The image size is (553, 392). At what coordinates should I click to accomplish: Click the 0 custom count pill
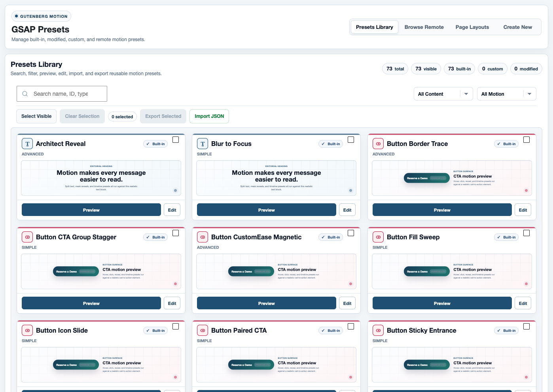coord(492,69)
